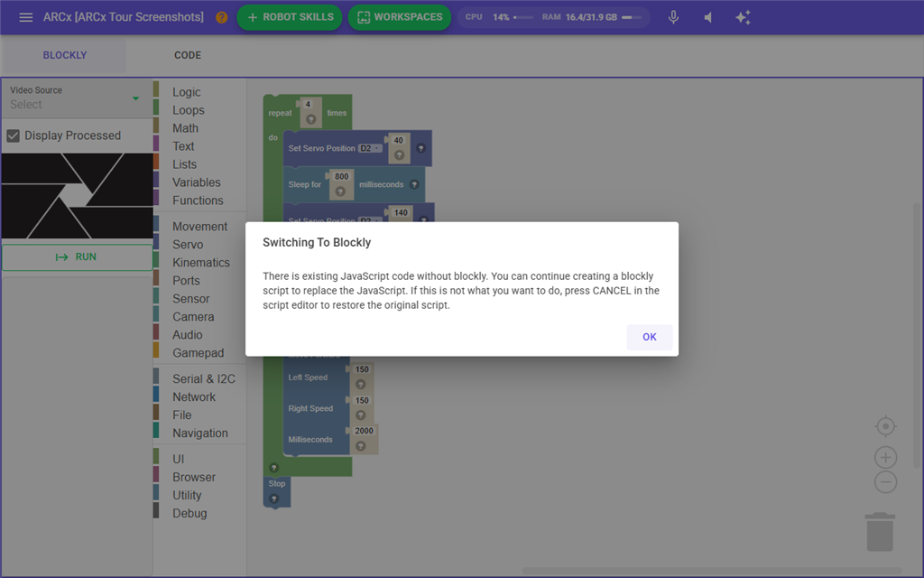Viewport: 924px width, 578px height.
Task: Open the Video Source dropdown
Action: pyautogui.click(x=77, y=98)
